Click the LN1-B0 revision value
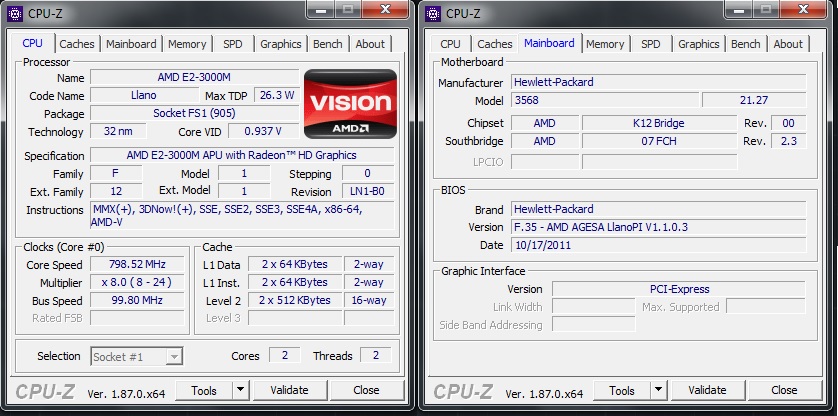 (367, 191)
